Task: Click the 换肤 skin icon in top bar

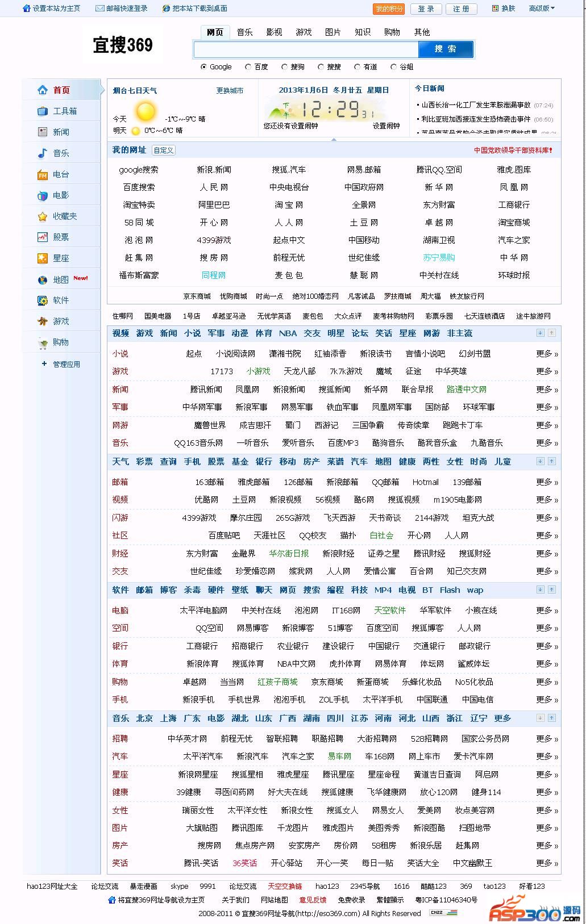Action: (x=495, y=9)
